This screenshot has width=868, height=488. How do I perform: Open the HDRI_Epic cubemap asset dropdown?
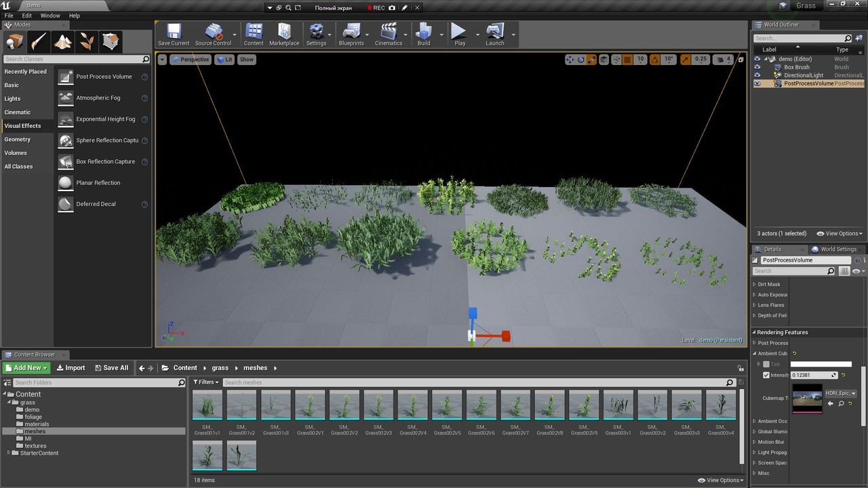tap(841, 393)
